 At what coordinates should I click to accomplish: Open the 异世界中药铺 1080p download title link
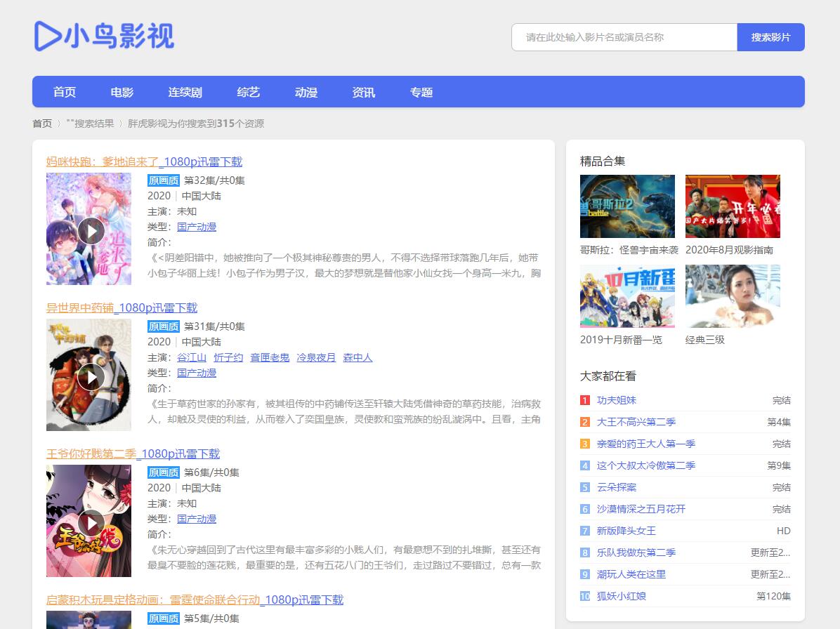point(122,307)
